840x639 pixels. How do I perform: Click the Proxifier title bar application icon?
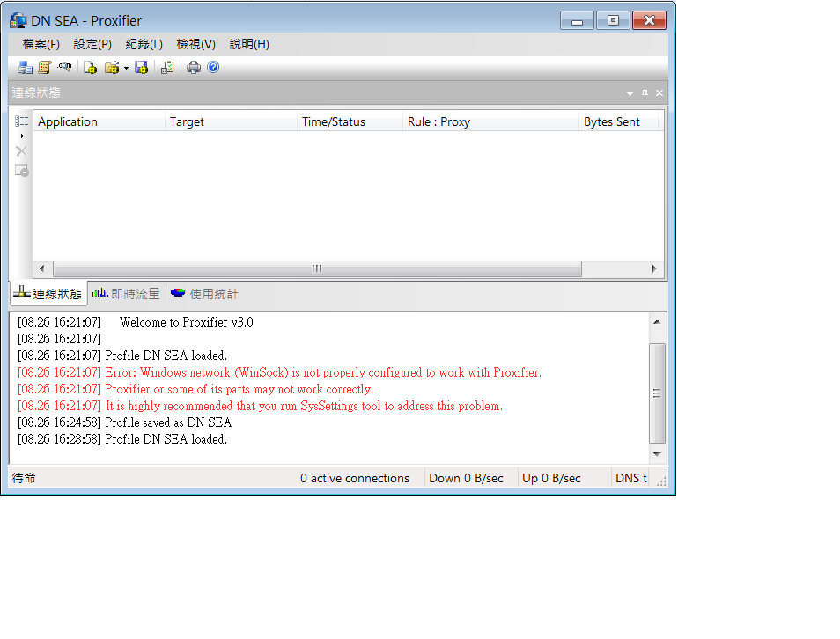tap(18, 21)
